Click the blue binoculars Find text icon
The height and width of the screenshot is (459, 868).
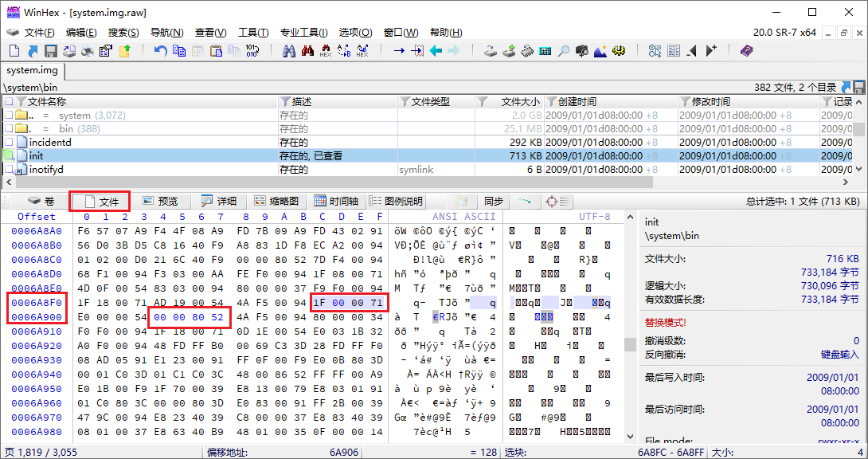(289, 51)
